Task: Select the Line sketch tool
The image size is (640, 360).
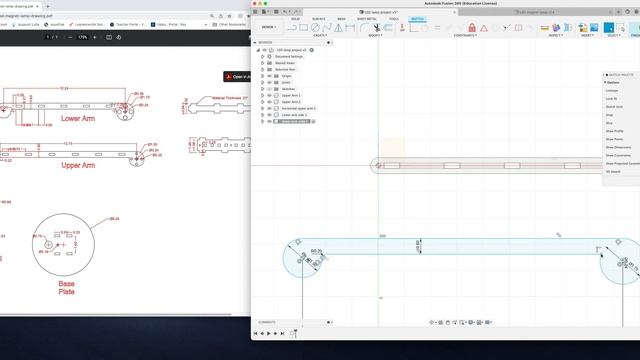Action: coord(292,28)
